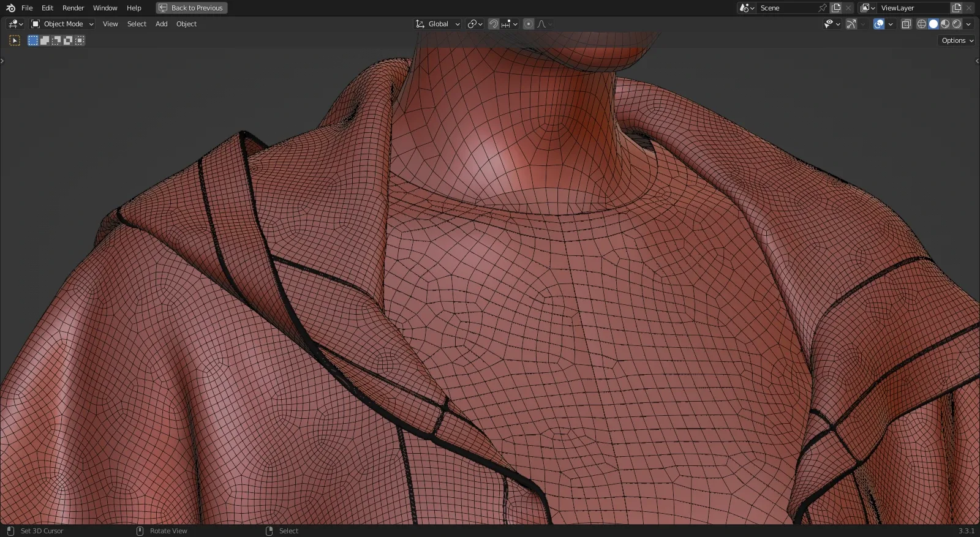Screen dimensions: 980x537
Task: Open the shading options dropdown
Action: point(968,24)
